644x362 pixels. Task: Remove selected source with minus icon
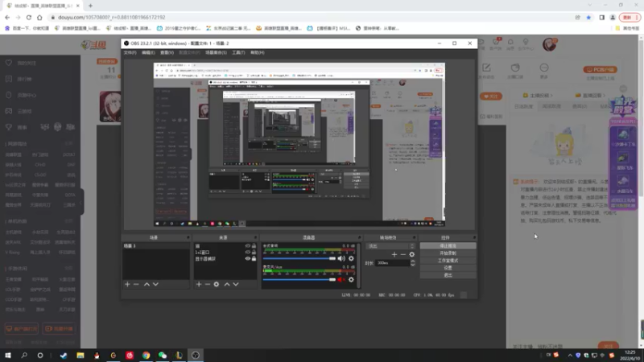tap(208, 284)
